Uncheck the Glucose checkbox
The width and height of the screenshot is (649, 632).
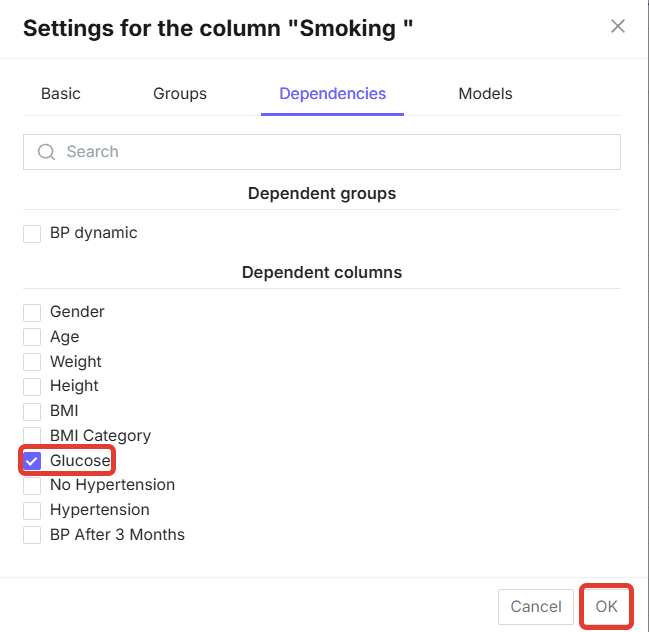[x=32, y=461]
